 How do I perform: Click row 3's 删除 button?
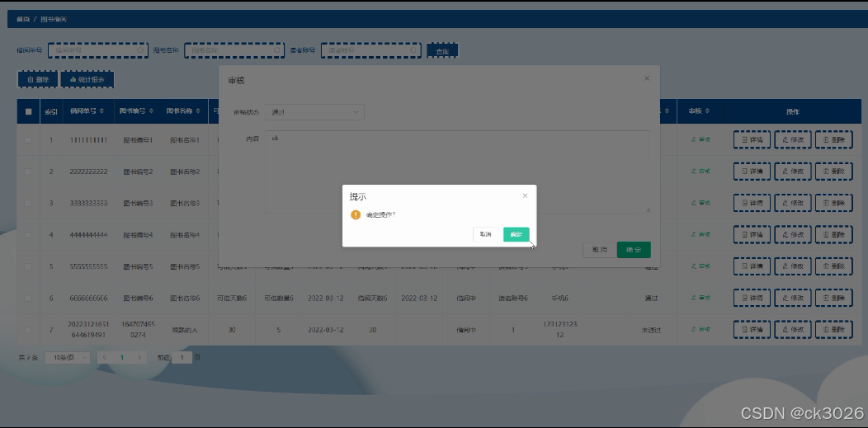(833, 203)
